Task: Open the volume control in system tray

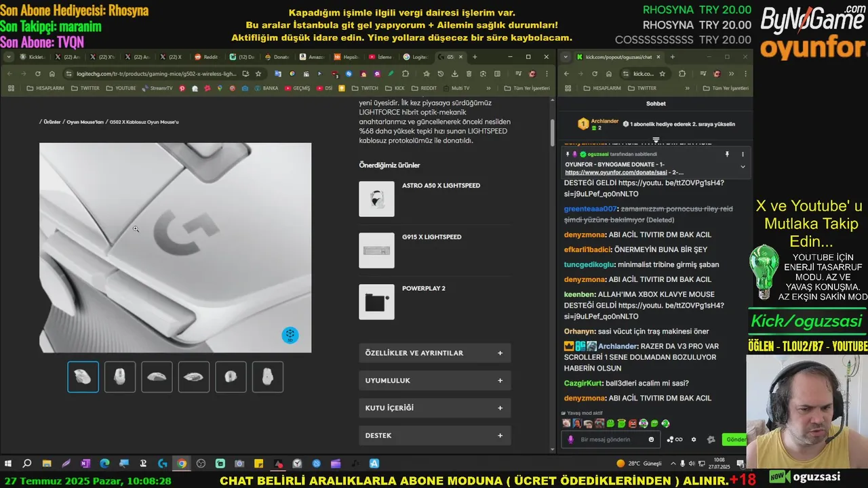Action: [x=691, y=464]
